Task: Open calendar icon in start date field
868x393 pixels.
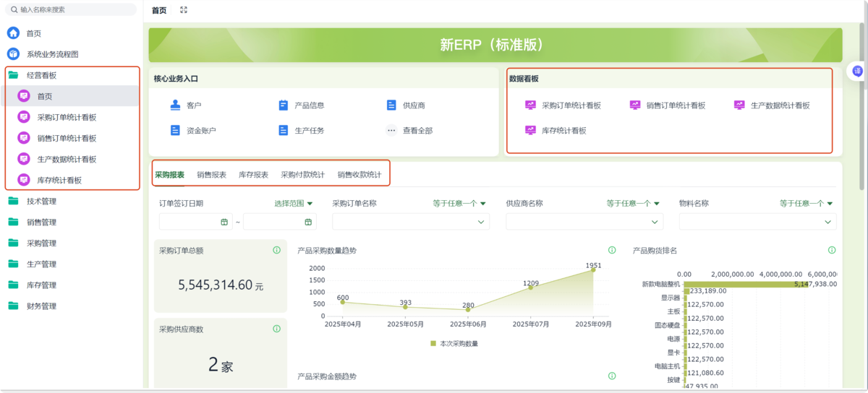Action: click(224, 222)
